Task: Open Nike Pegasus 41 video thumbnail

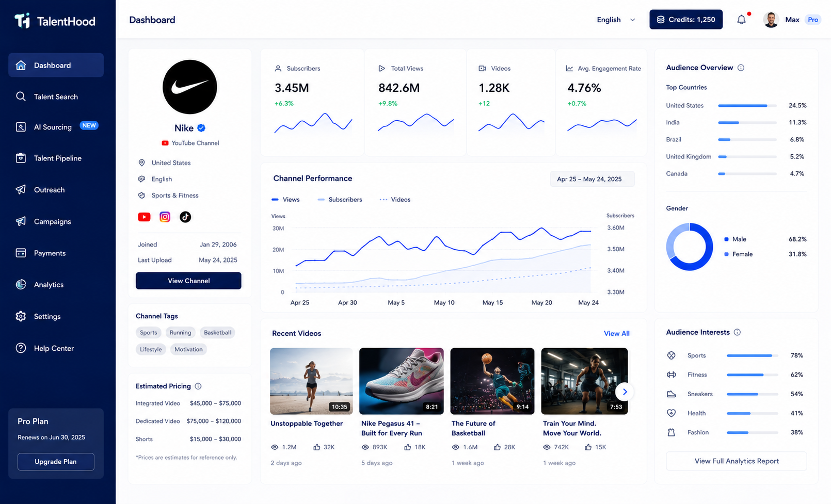Action: click(x=402, y=381)
